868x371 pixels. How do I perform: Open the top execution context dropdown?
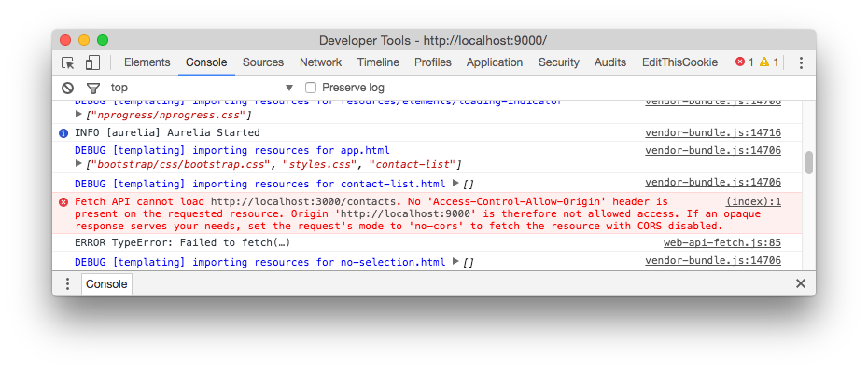202,88
